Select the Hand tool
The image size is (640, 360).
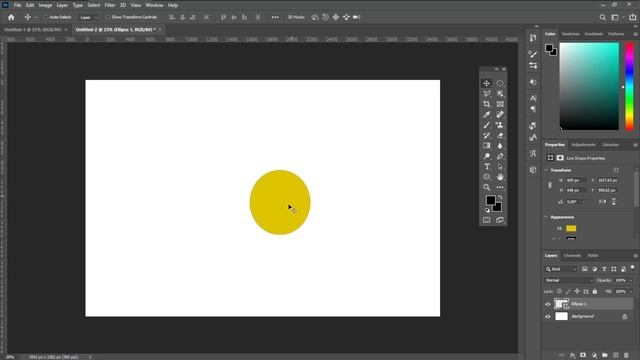(x=500, y=177)
